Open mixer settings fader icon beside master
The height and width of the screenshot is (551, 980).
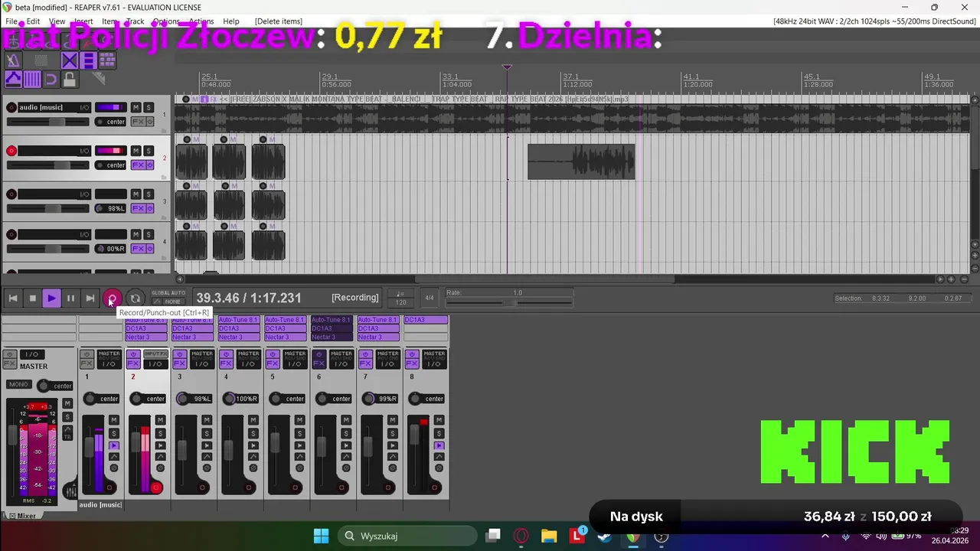pos(70,491)
